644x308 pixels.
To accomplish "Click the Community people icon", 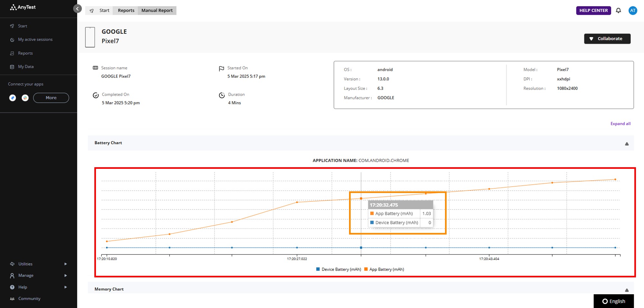I will point(12,299).
